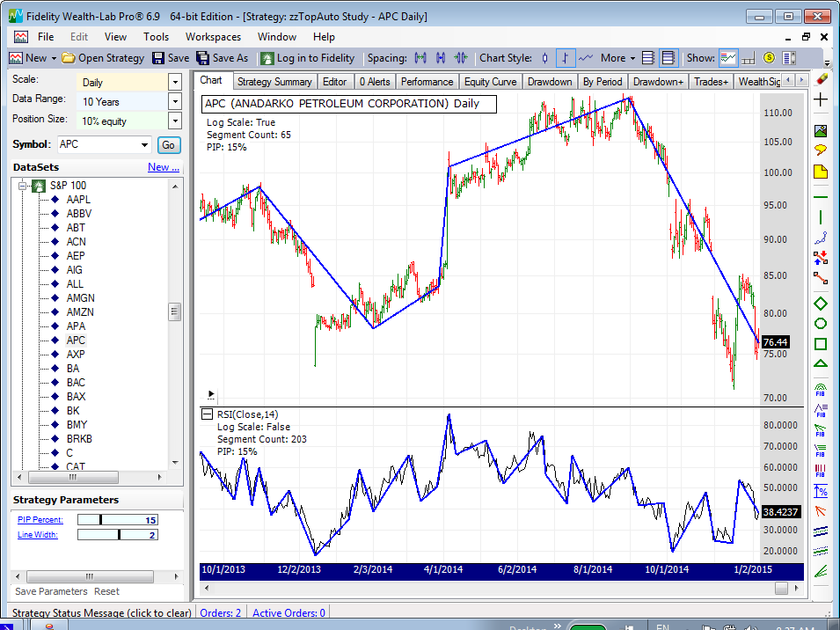Viewport: 840px width, 630px height.
Task: Toggle the line chart style
Action: click(x=586, y=58)
